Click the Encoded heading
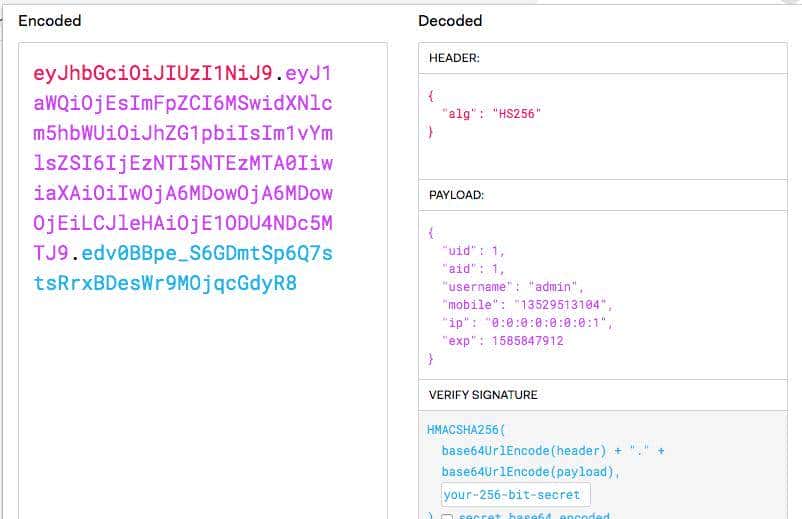 (x=50, y=20)
